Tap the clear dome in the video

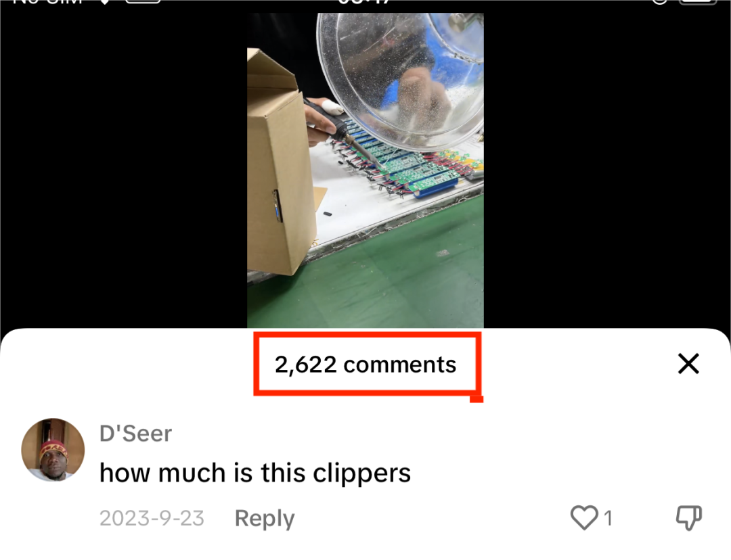pos(401,79)
